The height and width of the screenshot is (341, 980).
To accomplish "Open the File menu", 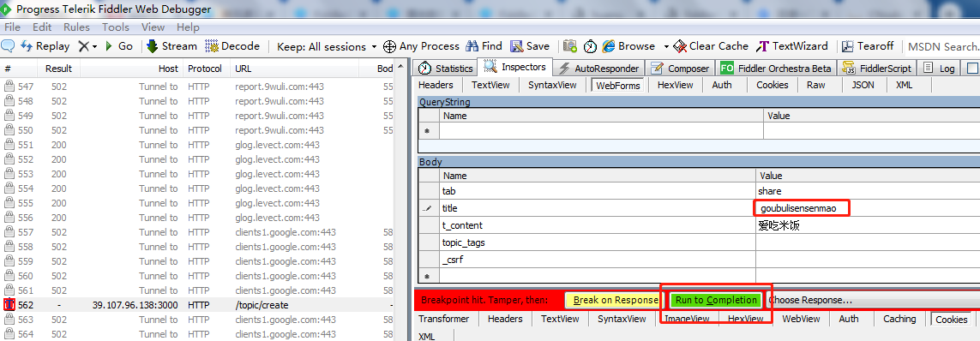I will (13, 27).
